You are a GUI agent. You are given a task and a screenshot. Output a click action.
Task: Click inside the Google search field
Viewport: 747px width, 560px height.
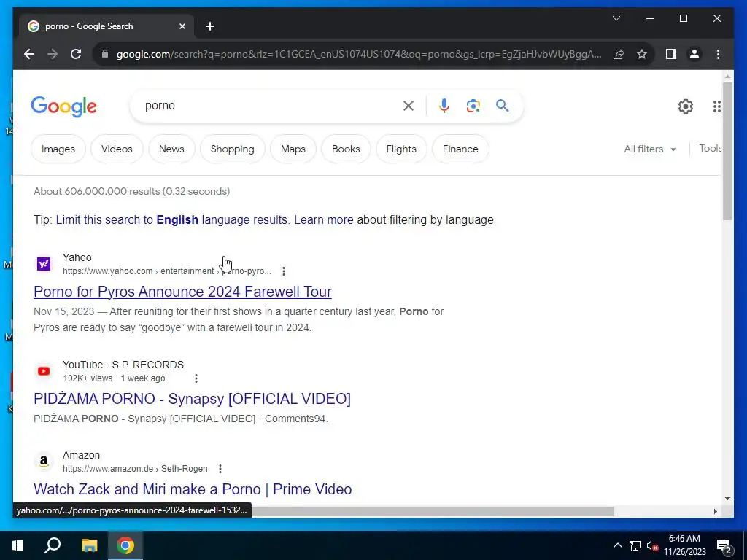pyautogui.click(x=271, y=106)
